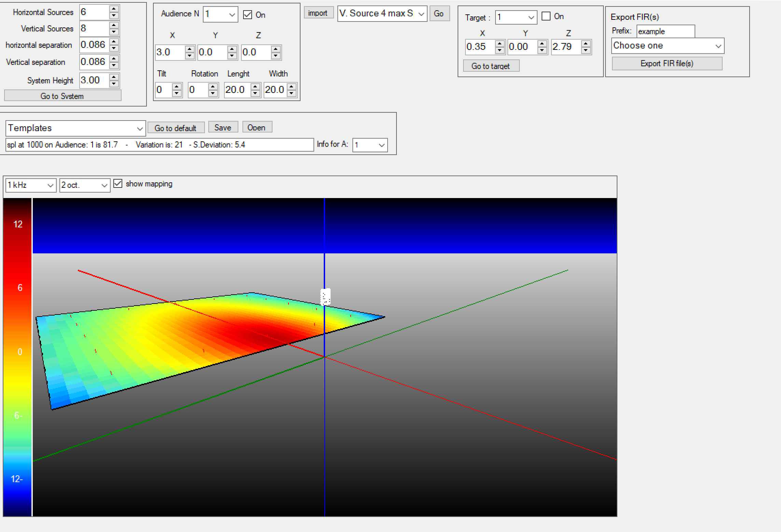Open the Choose one export dropdown
This screenshot has height=532, width=781.
coord(718,46)
